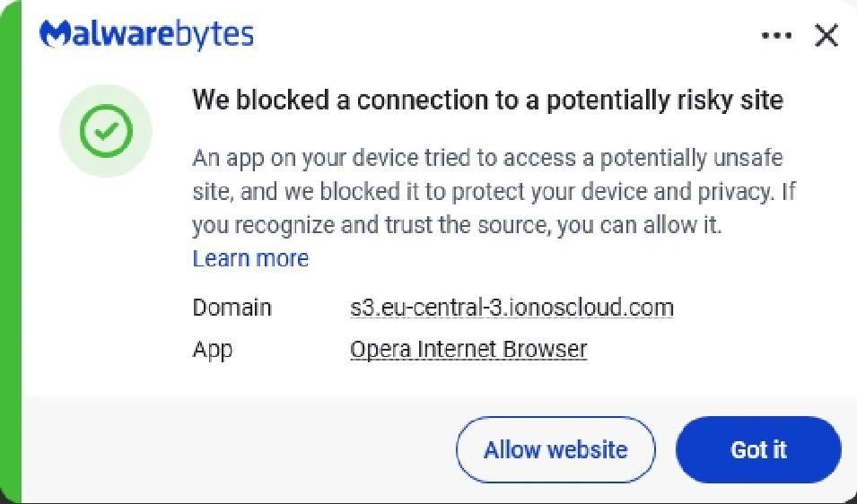Viewport: 857px width, 504px height.
Task: Click the Opera Internet Browser app link
Action: (x=468, y=349)
